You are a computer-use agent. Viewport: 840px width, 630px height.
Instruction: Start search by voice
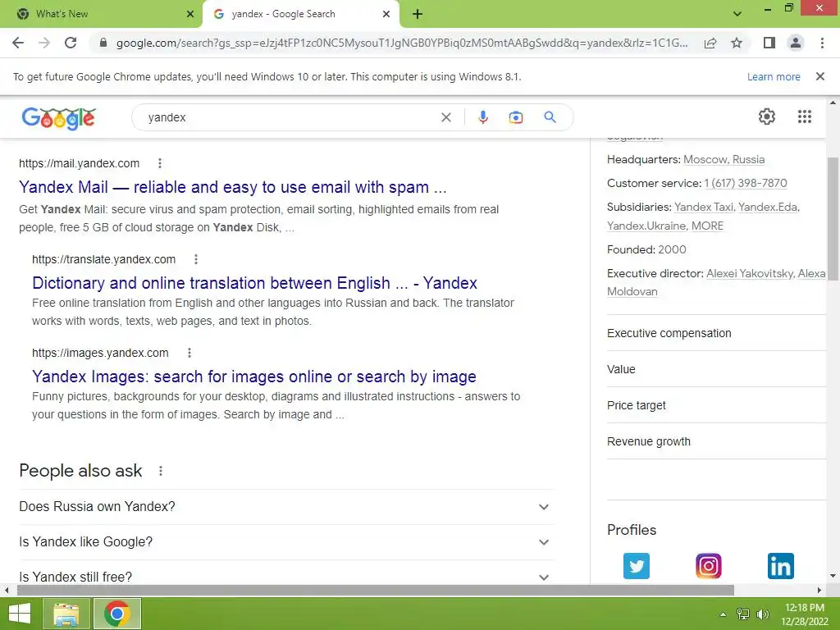(x=482, y=117)
